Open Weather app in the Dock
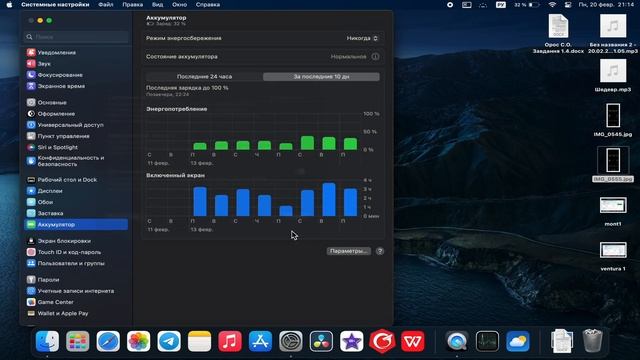 point(518,341)
